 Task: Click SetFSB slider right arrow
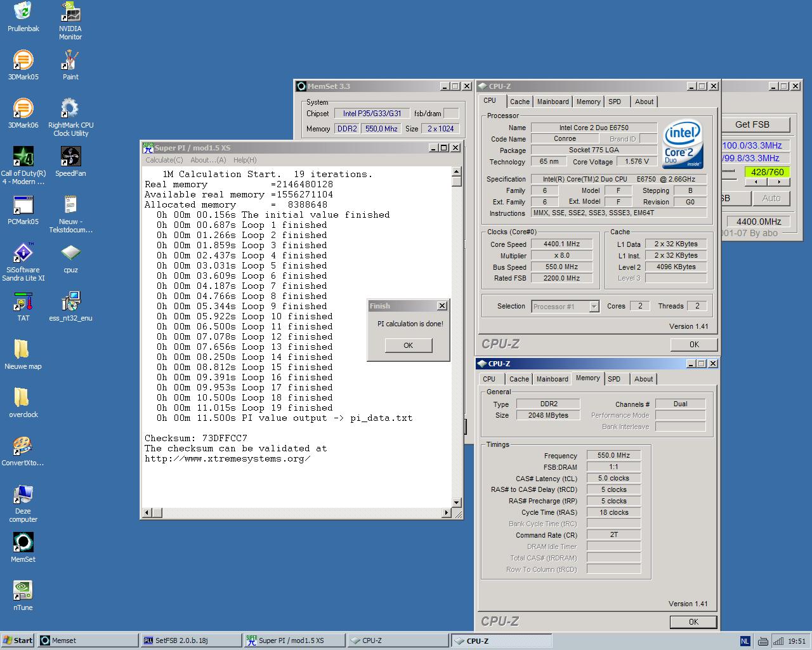[x=779, y=182]
